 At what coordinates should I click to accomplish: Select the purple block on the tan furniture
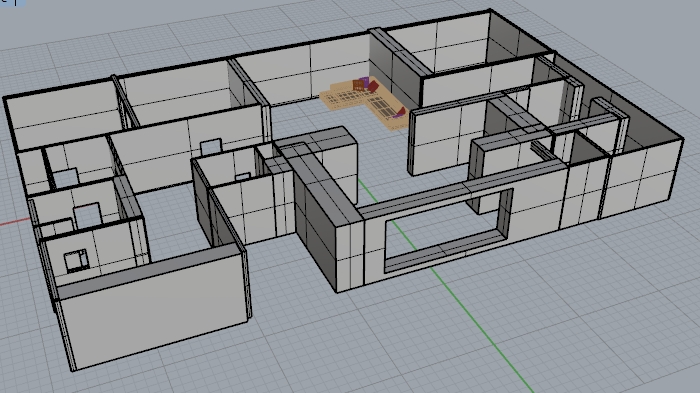point(365,81)
